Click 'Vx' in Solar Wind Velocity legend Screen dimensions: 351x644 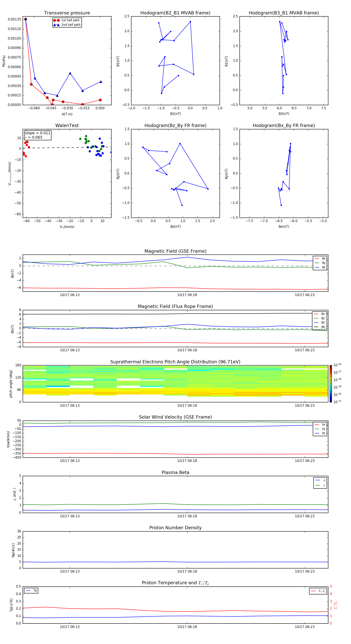coord(320,425)
